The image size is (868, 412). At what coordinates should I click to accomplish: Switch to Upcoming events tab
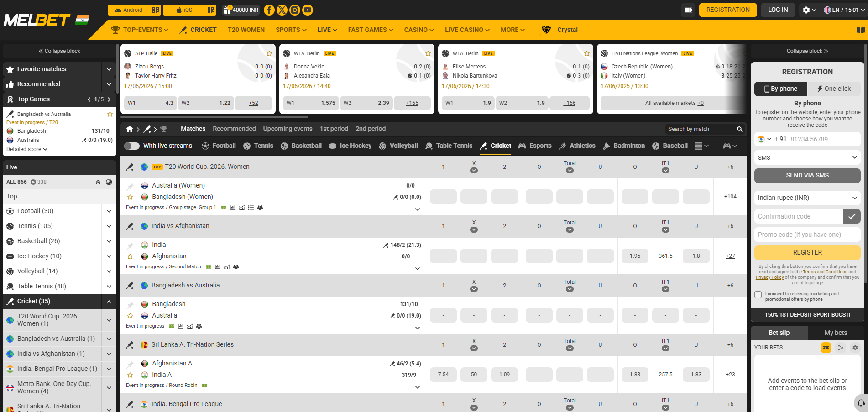(288, 129)
